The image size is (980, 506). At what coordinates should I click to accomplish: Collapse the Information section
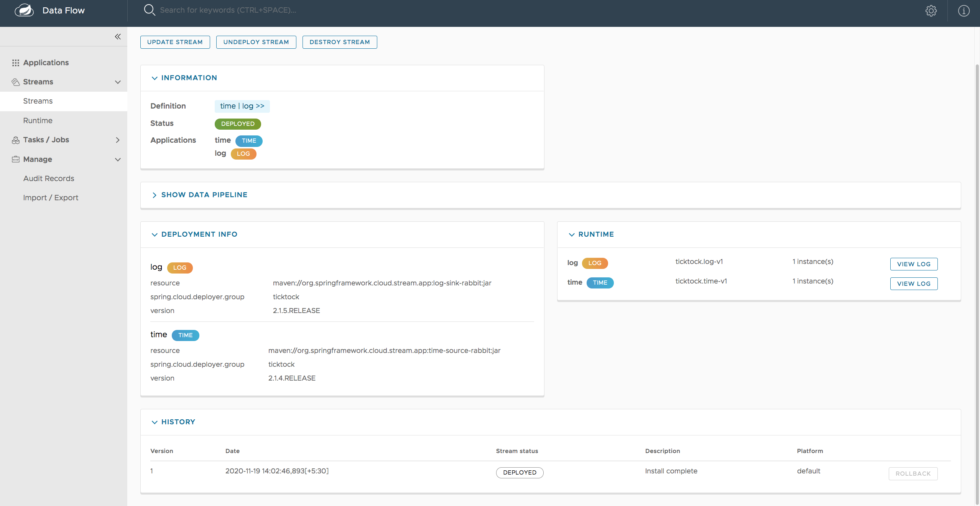(x=155, y=78)
